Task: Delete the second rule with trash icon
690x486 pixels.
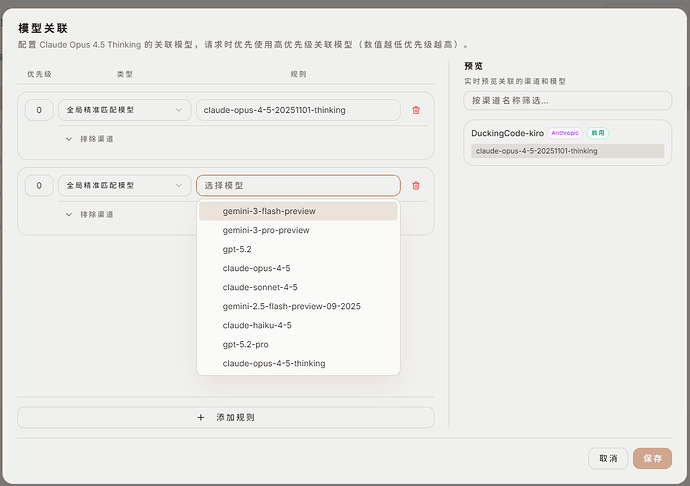Action: tap(416, 186)
